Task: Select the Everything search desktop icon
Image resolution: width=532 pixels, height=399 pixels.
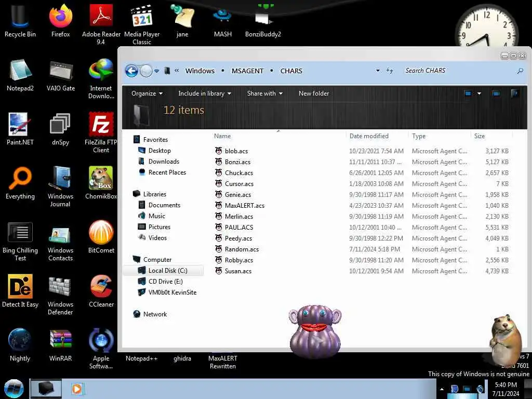Action: (20, 183)
